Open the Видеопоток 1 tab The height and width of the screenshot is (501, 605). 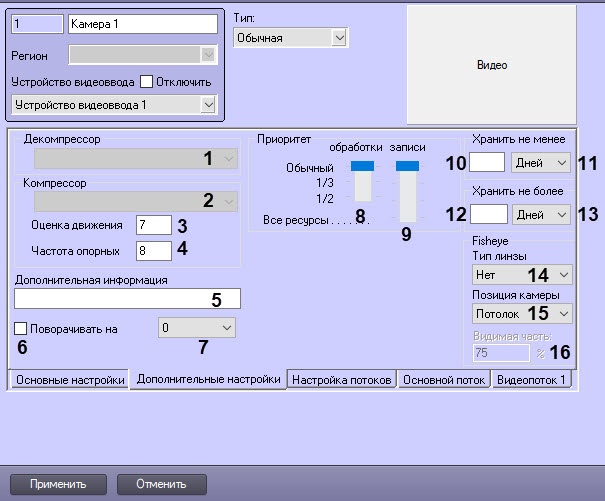[x=533, y=380]
